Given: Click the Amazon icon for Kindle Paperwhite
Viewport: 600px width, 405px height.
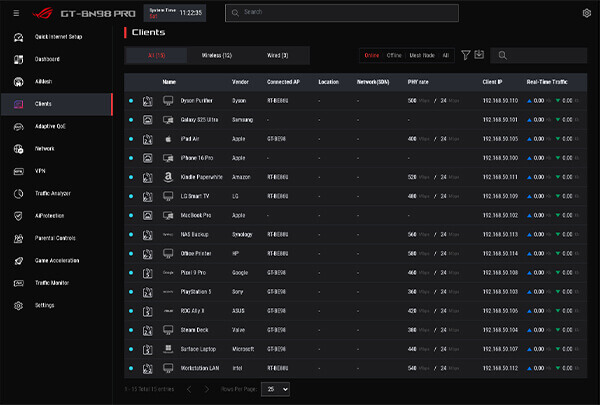Looking at the screenshot, I should pyautogui.click(x=168, y=177).
